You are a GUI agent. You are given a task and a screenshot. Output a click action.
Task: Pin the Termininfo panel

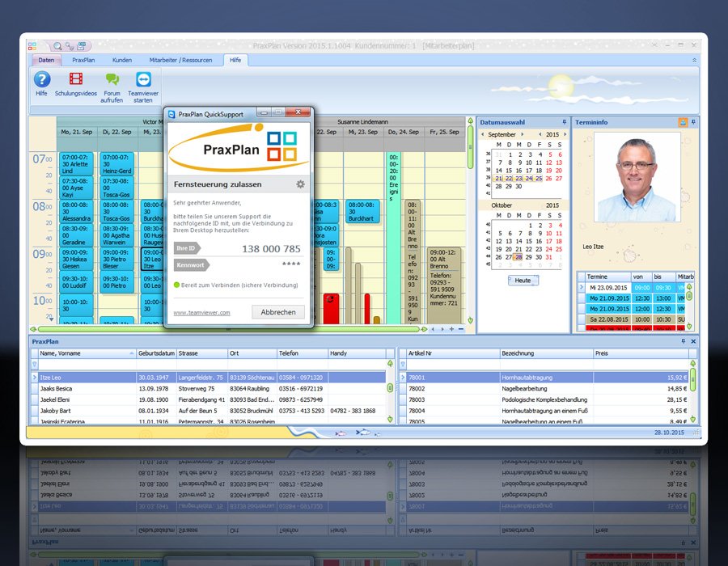pyautogui.click(x=694, y=122)
